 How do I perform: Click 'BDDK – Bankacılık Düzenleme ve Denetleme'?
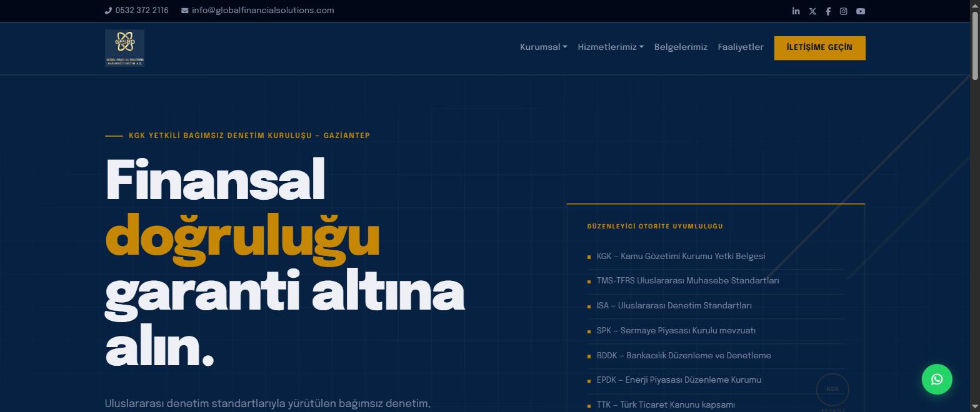[x=684, y=356]
